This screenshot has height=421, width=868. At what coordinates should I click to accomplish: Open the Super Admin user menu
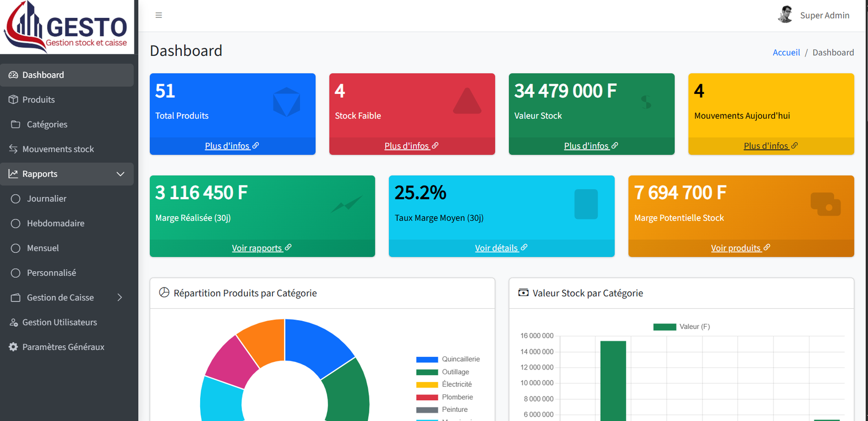click(814, 15)
